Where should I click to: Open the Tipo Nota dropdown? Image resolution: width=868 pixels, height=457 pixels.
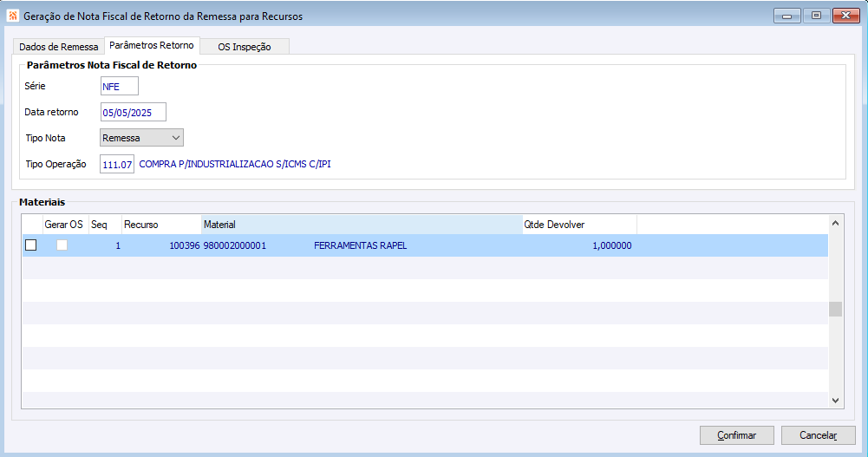pos(141,138)
